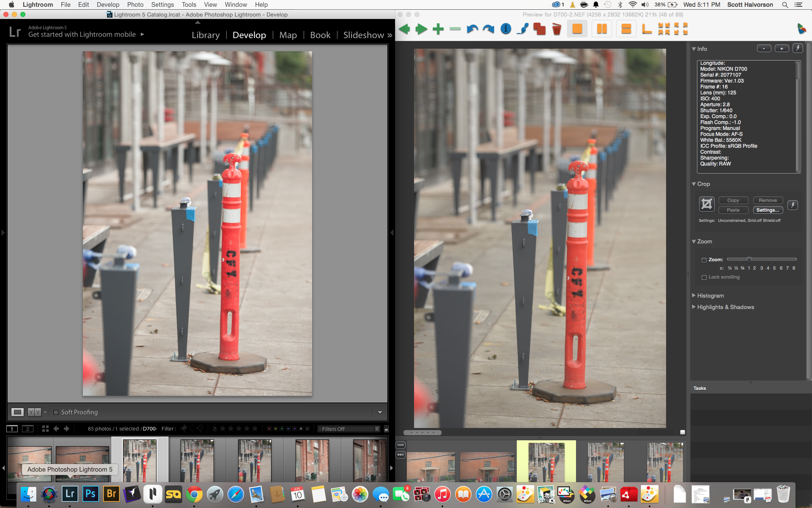
Task: Select the highlighted bollard thumbnail in preview strip
Action: tap(546, 461)
